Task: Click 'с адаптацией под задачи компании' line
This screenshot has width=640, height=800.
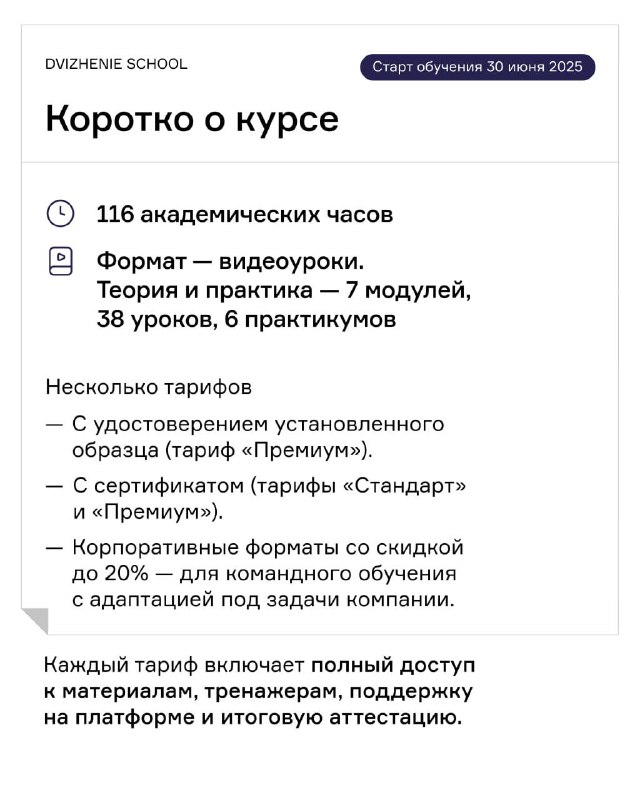Action: pos(263,599)
